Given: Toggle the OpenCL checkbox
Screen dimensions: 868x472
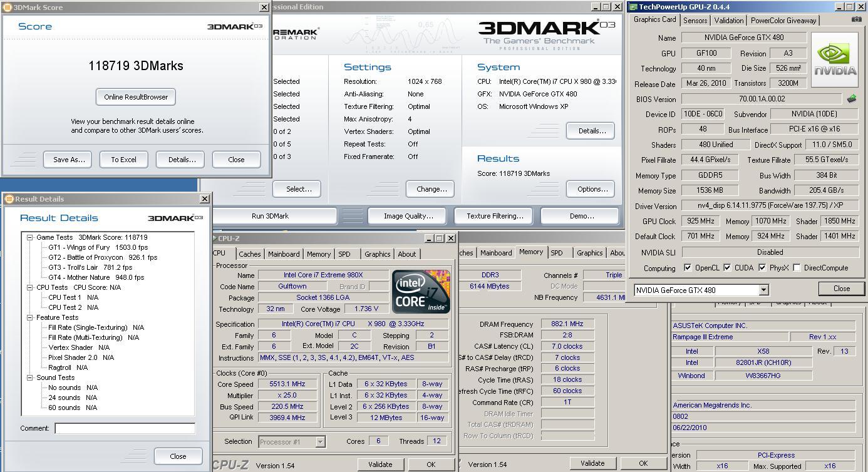Looking at the screenshot, I should pyautogui.click(x=688, y=268).
